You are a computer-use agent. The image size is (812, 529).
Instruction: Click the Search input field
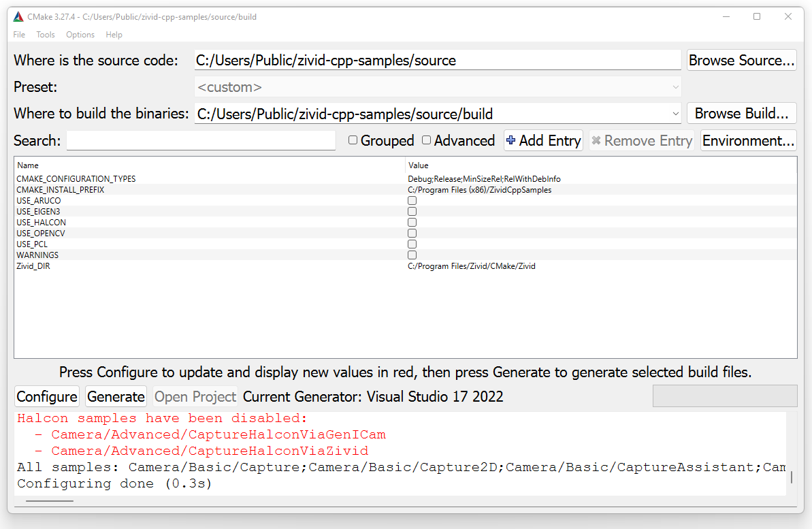click(x=201, y=141)
